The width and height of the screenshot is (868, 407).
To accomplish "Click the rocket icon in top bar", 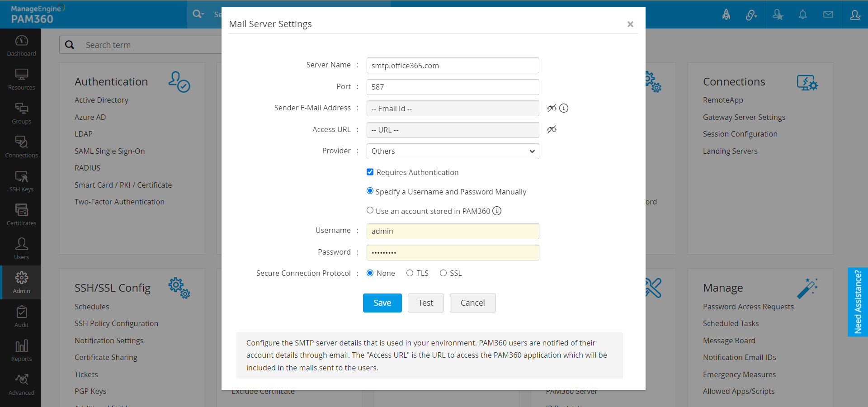I will click(x=726, y=14).
